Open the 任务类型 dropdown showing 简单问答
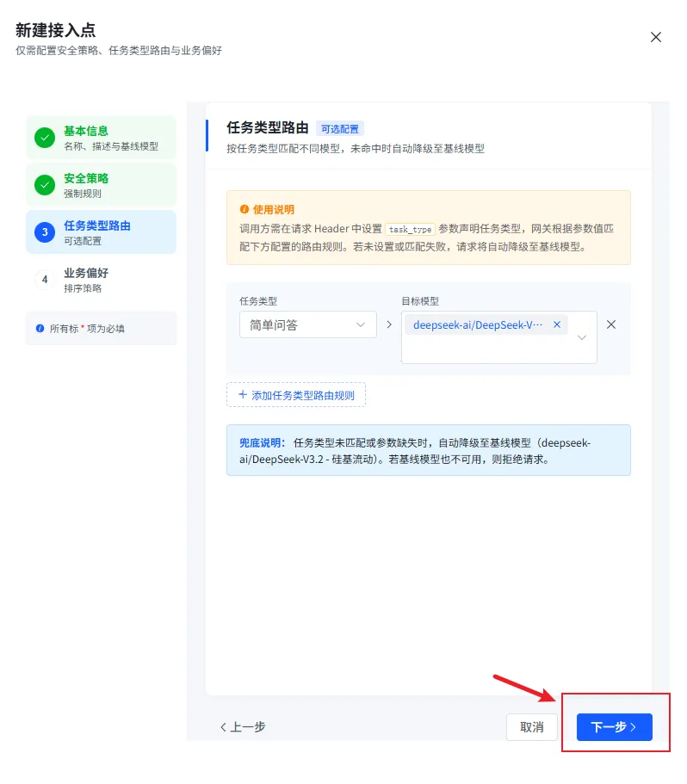This screenshot has height=784, width=687. (307, 324)
